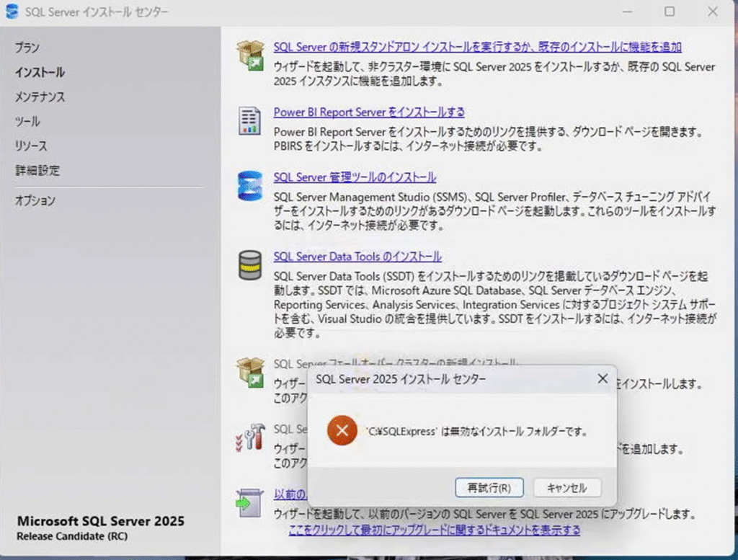Image resolution: width=738 pixels, height=560 pixels.
Task: Click the Power BI Report Server document icon
Action: (249, 121)
